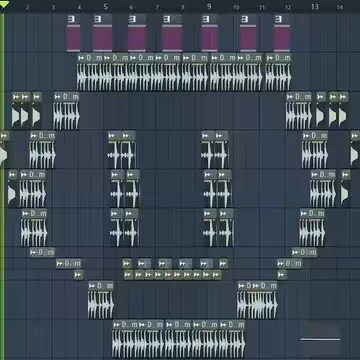Select third-track audio clip waveform starting at bar 12
This screenshot has width=360, height=360.
[299, 116]
